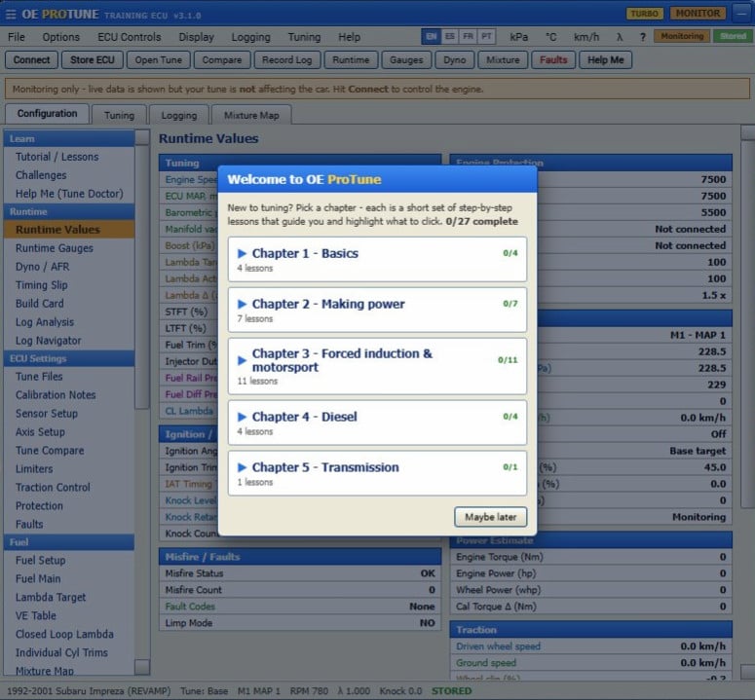Click the Connect toolbar button
The image size is (755, 700).
[31, 60]
